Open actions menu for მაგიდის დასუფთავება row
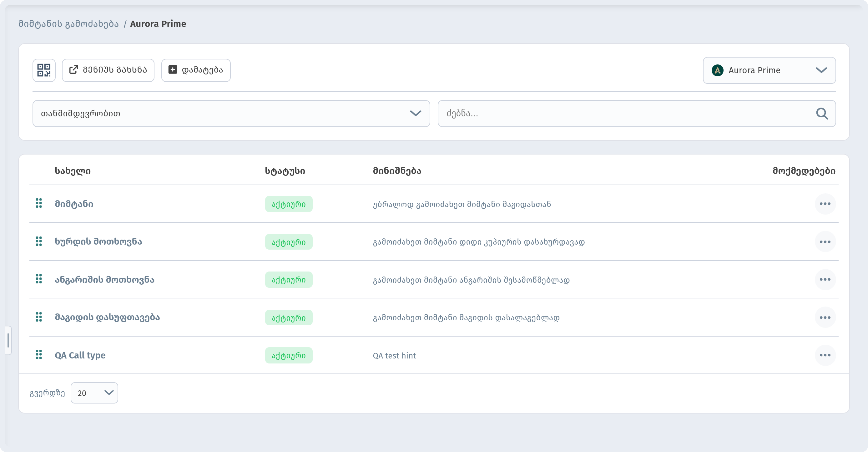 825,317
